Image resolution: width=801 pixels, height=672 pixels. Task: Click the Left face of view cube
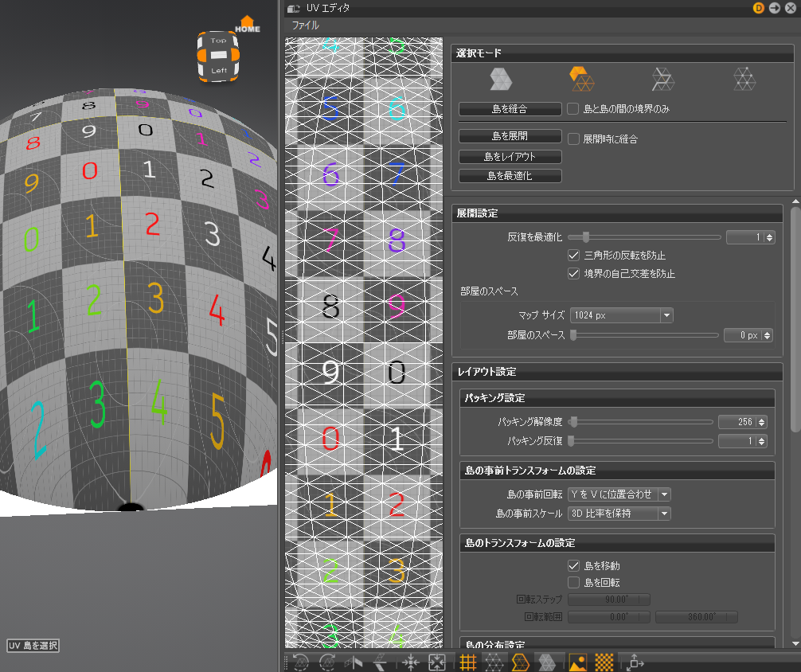[219, 71]
